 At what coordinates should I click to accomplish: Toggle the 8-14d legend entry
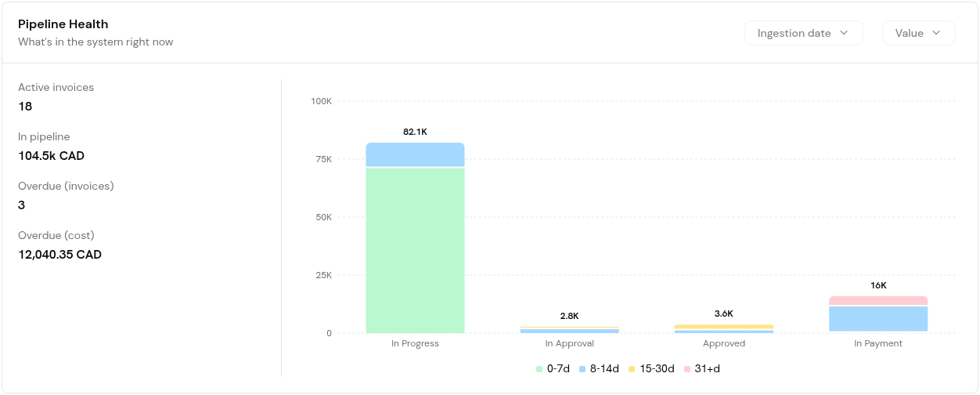pyautogui.click(x=599, y=368)
